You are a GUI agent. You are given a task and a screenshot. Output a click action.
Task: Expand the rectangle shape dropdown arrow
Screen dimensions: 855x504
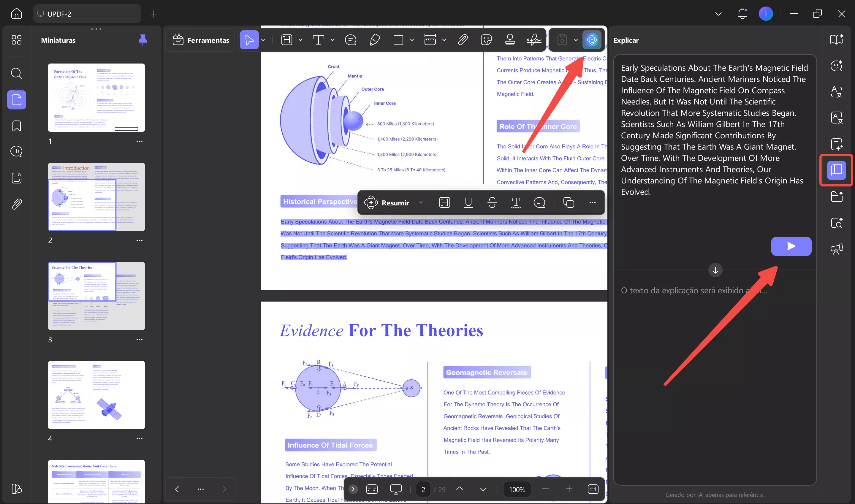coord(412,40)
